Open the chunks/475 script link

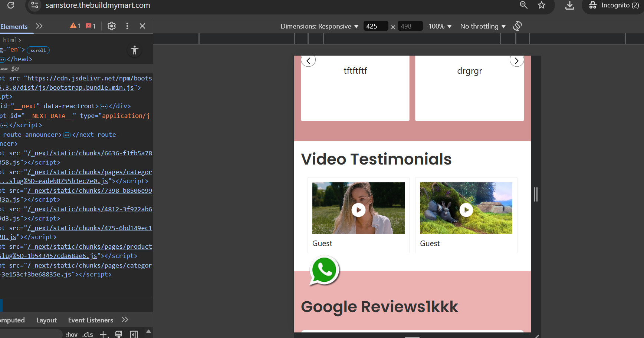pyautogui.click(x=76, y=232)
